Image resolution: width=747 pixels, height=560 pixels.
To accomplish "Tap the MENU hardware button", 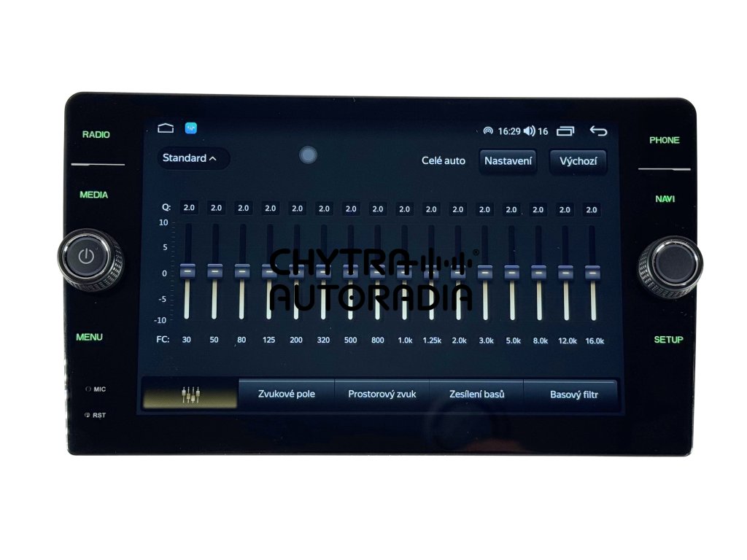I will [x=89, y=337].
